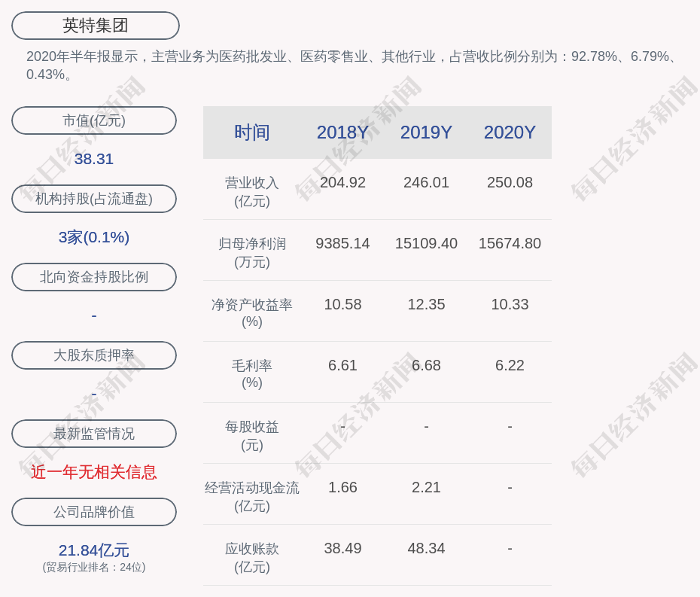Click the red 近一年无相关信息 text
700x597 pixels.
pos(94,472)
